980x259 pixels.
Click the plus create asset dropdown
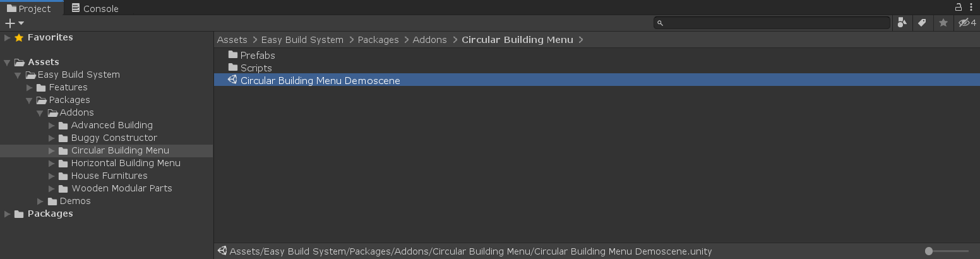pyautogui.click(x=14, y=23)
